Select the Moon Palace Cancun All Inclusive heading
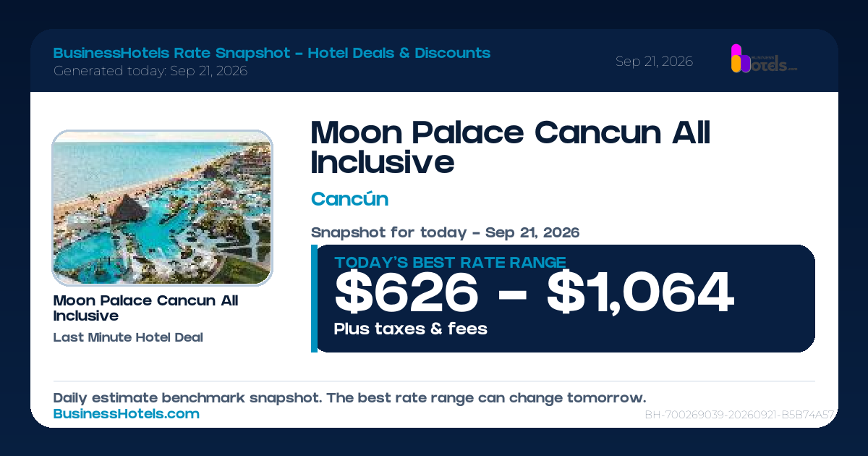 [x=511, y=148]
